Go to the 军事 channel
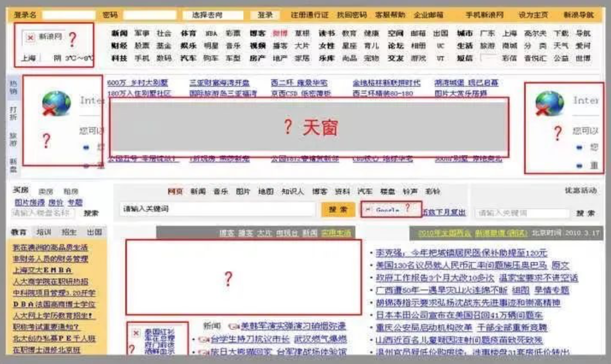 click(142, 33)
